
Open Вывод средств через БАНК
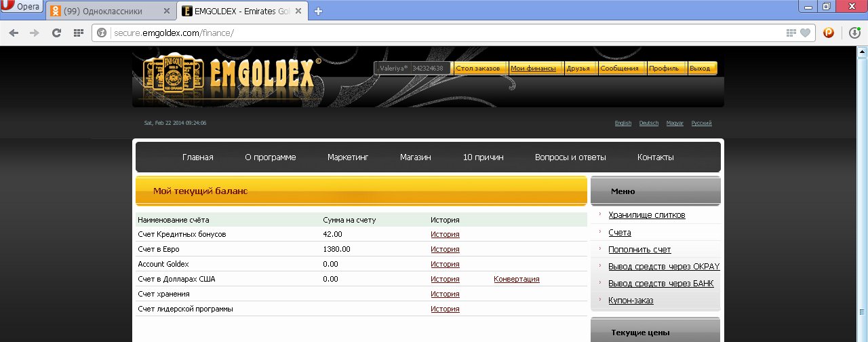pyautogui.click(x=661, y=283)
